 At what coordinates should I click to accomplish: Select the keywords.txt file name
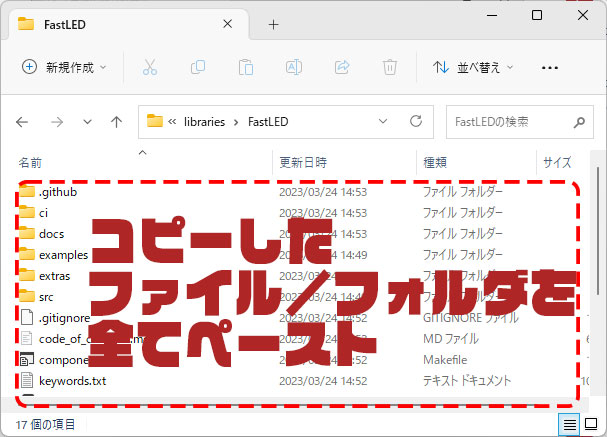[72, 381]
